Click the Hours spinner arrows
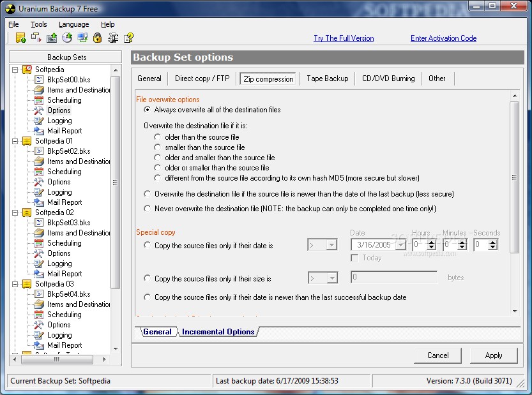This screenshot has height=395, width=532. tap(431, 245)
